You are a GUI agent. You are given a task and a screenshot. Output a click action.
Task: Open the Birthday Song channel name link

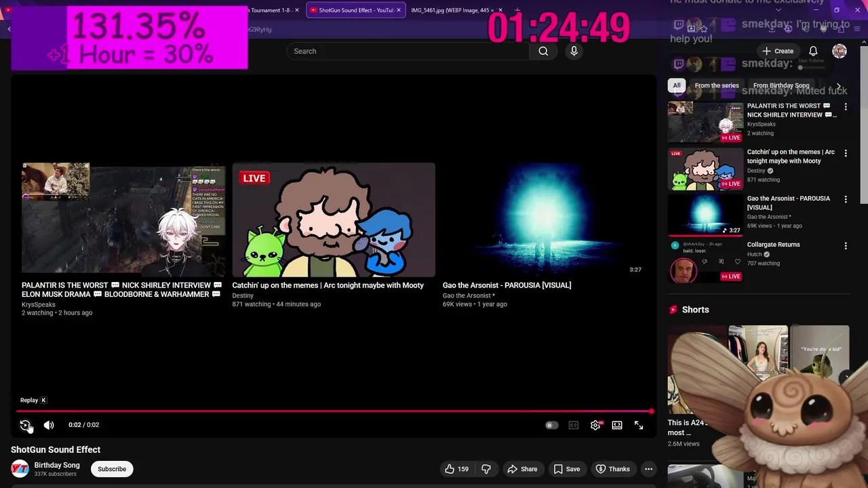pos(57,465)
